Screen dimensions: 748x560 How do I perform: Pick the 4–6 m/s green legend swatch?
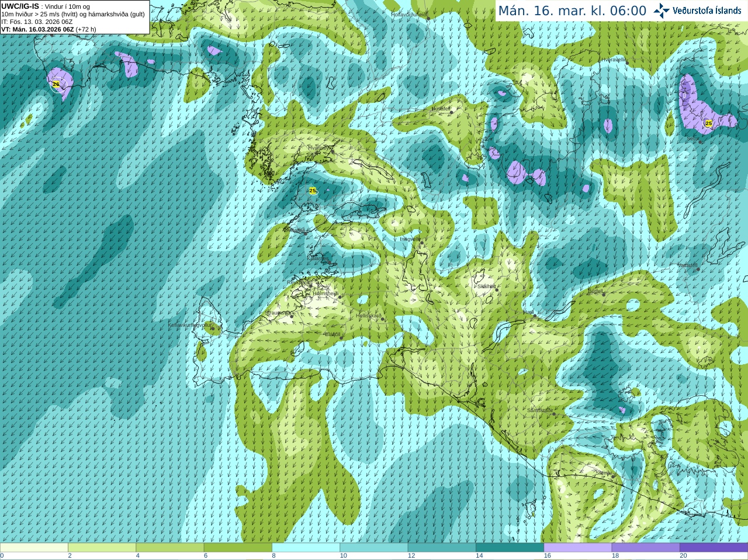(x=170, y=548)
